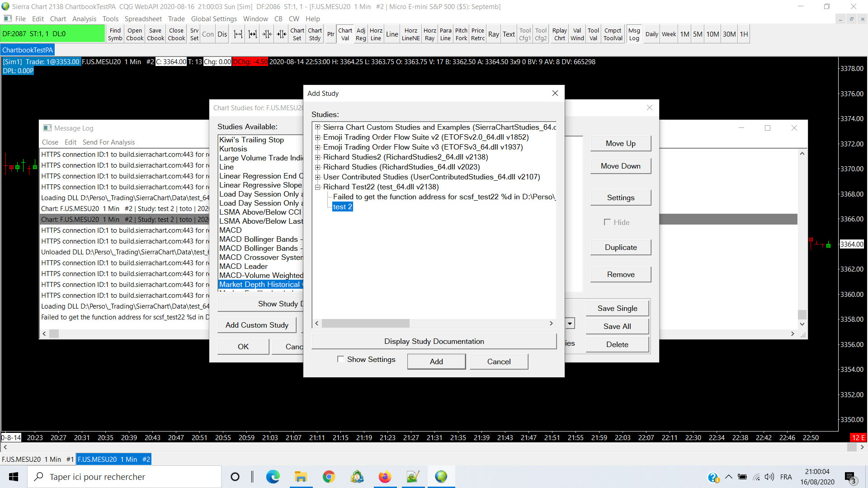Enable the Show Settings checkbox
This screenshot has height=488, width=868.
pyautogui.click(x=340, y=359)
